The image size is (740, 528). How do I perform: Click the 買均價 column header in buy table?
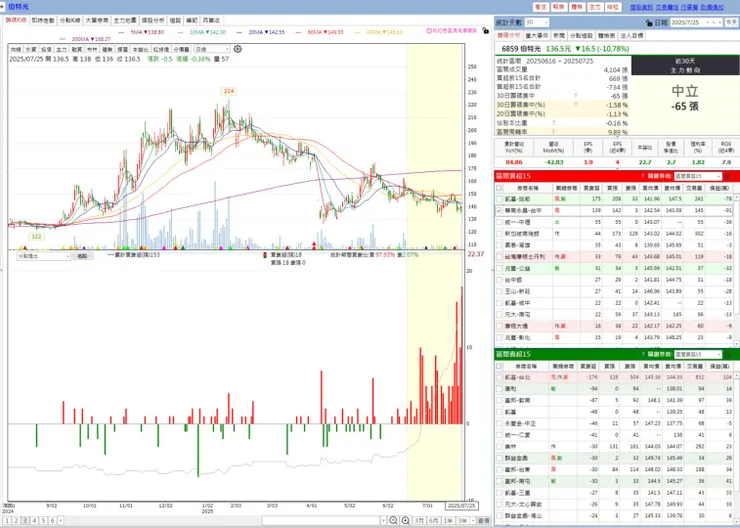(x=650, y=188)
